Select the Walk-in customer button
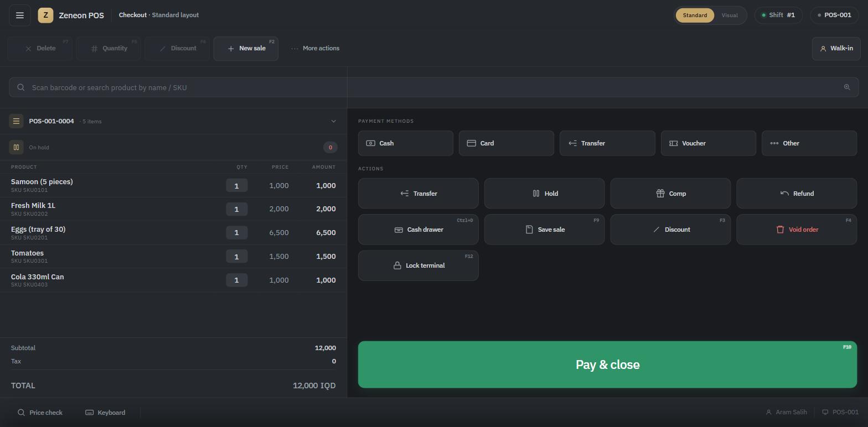Viewport: 868px width, 427px height. pyautogui.click(x=836, y=49)
